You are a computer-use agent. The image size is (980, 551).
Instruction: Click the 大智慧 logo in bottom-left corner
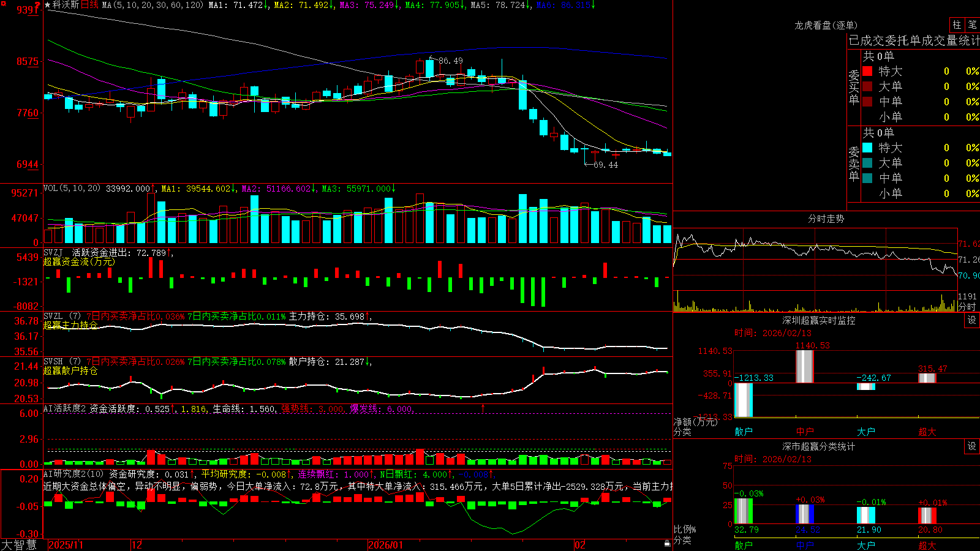pyautogui.click(x=19, y=545)
